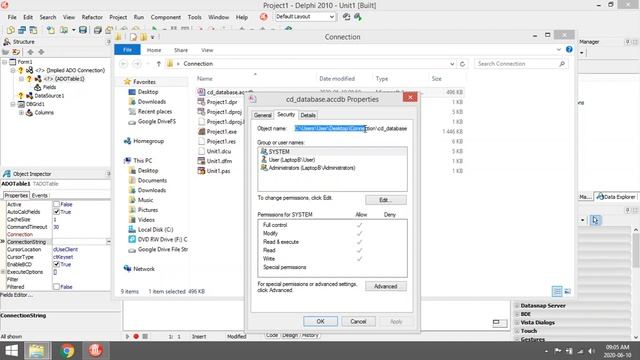Click the Edit... permissions button
This screenshot has width=640, height=360.
pos(385,200)
